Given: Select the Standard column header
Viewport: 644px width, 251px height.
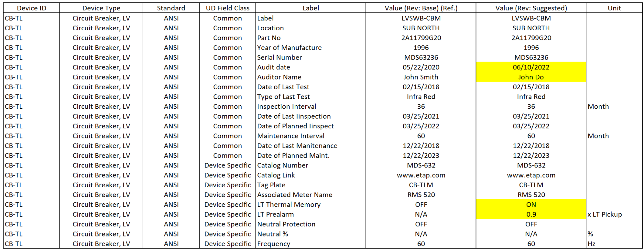Looking at the screenshot, I should [171, 8].
